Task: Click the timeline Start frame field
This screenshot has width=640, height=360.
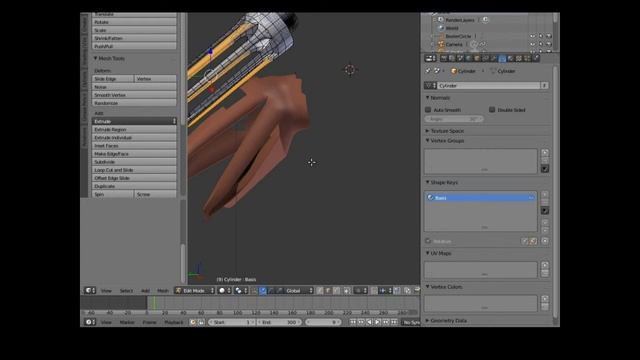Action: coord(231,322)
